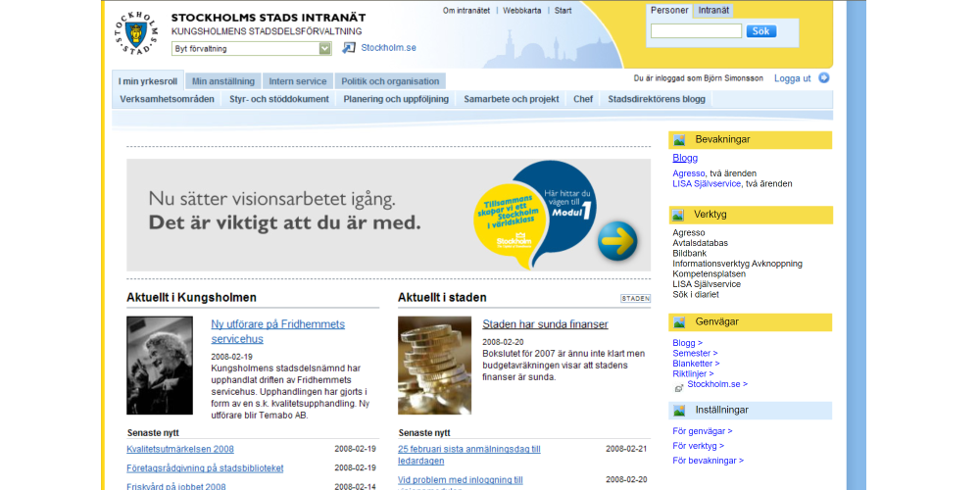Open För genvägar > settings link
980x490 pixels.
pyautogui.click(x=703, y=431)
